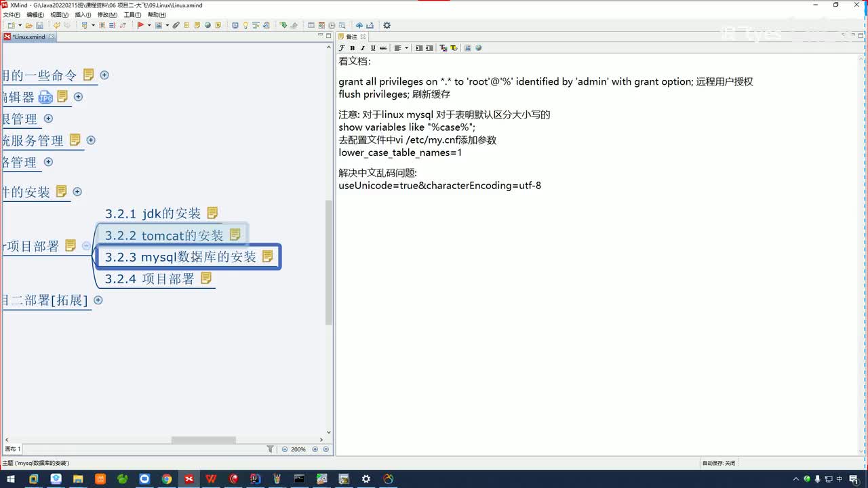Open the Windows Start menu
This screenshot has width=868, height=488.
[x=11, y=479]
